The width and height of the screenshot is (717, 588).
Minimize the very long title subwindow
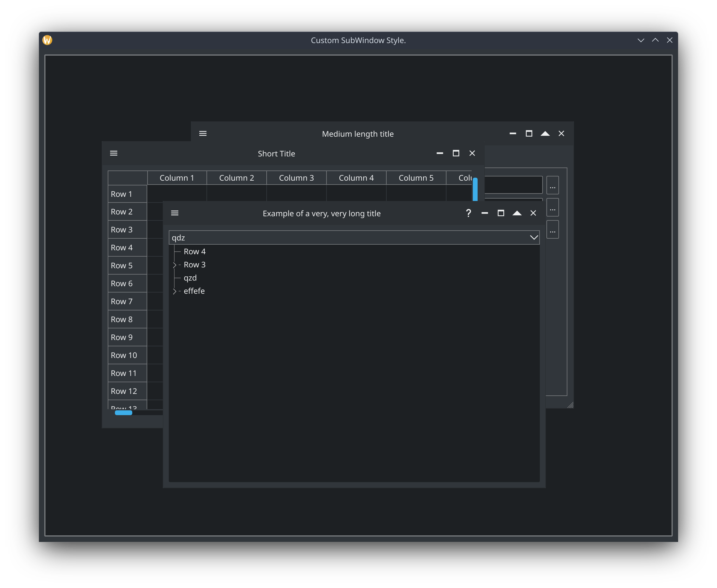click(484, 213)
